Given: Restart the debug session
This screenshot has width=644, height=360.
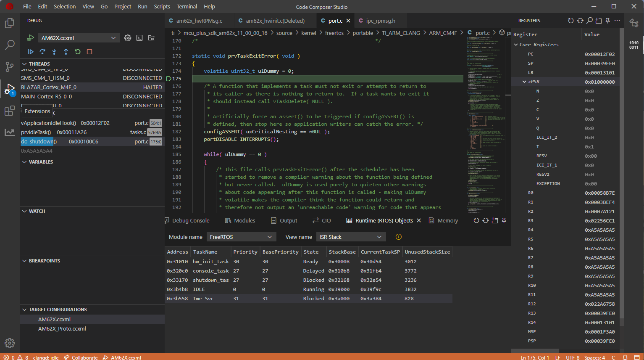Looking at the screenshot, I should (x=78, y=52).
